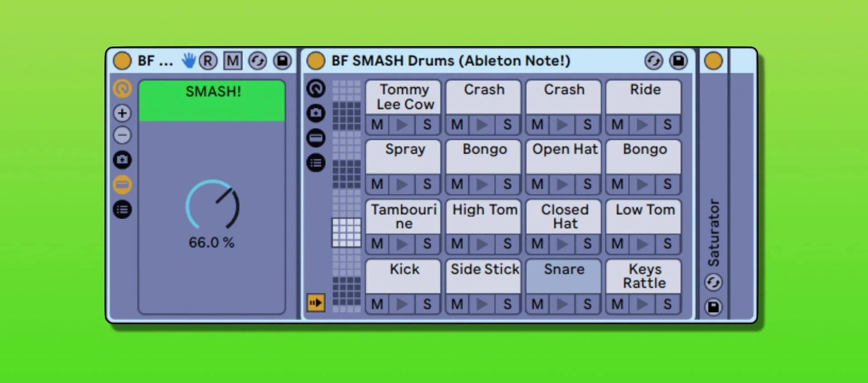
Task: Preview the Spray pad sound
Action: coord(402,184)
